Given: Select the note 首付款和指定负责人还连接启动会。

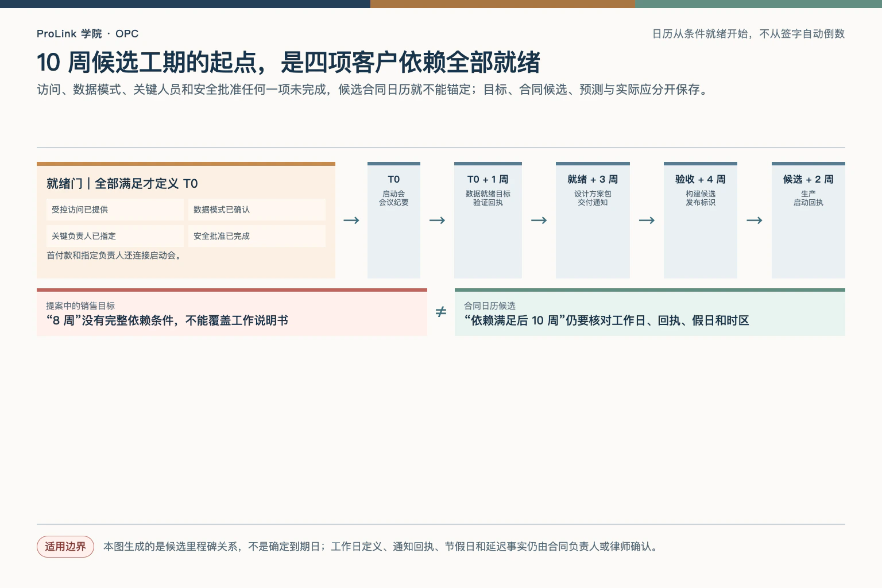Looking at the screenshot, I should pos(115,256).
